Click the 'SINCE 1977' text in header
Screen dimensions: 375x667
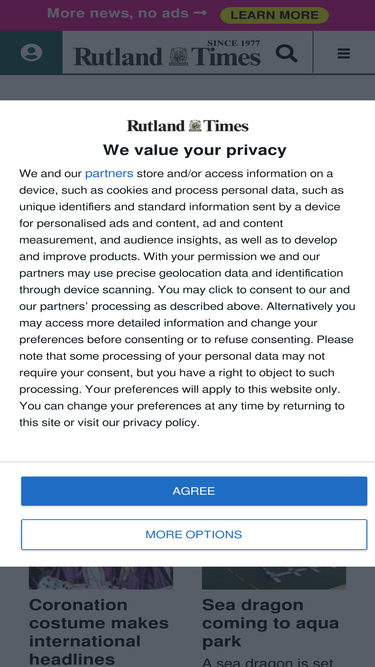tap(234, 43)
